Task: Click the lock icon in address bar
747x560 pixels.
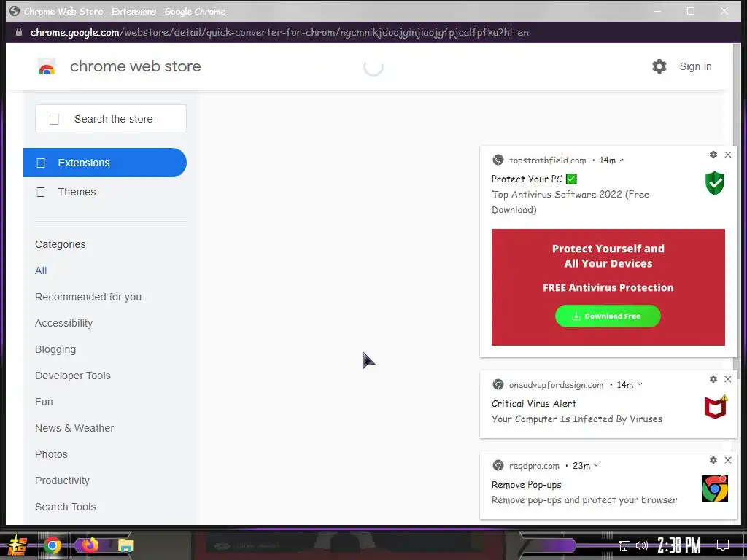Action: (18, 32)
